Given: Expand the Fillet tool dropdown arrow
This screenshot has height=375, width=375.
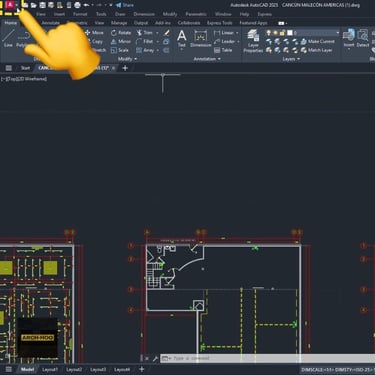Looking at the screenshot, I should point(157,41).
